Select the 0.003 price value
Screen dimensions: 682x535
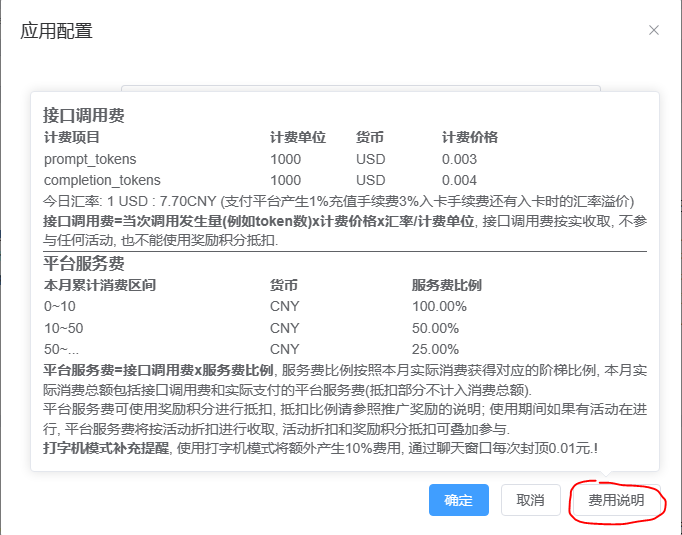[460, 159]
